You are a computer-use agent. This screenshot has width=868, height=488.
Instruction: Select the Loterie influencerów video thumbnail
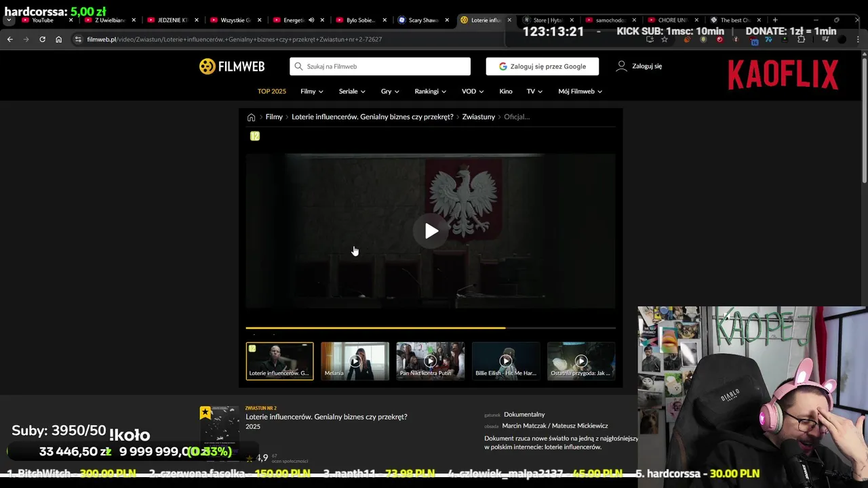[279, 361]
